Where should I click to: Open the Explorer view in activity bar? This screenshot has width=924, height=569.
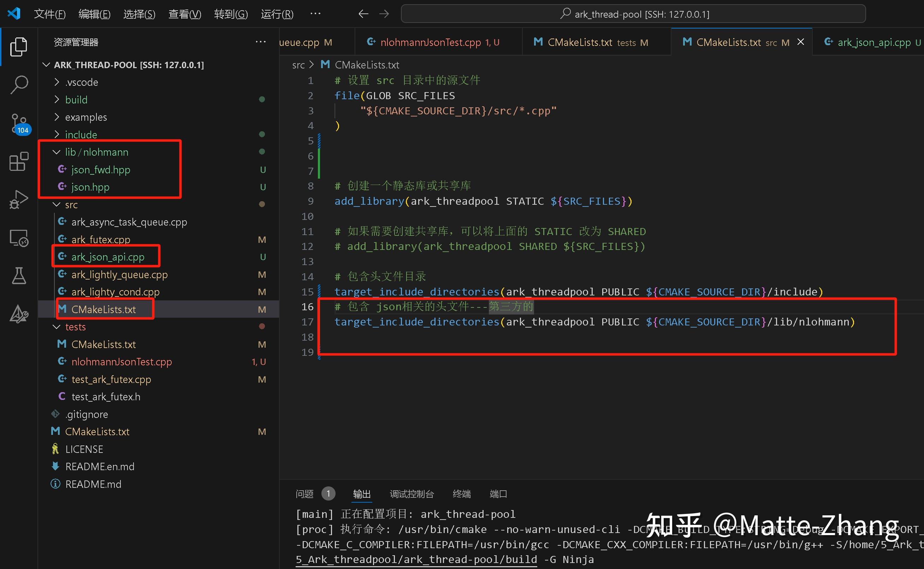(18, 47)
